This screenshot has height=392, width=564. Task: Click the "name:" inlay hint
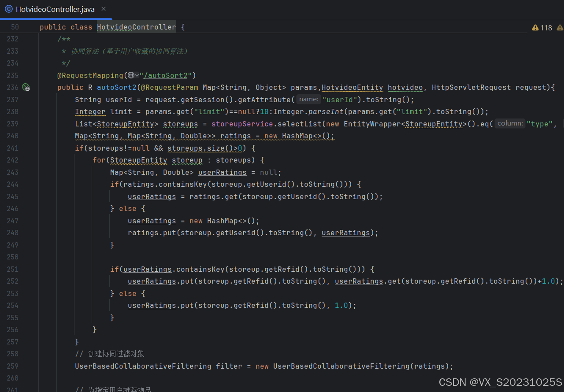pyautogui.click(x=308, y=100)
